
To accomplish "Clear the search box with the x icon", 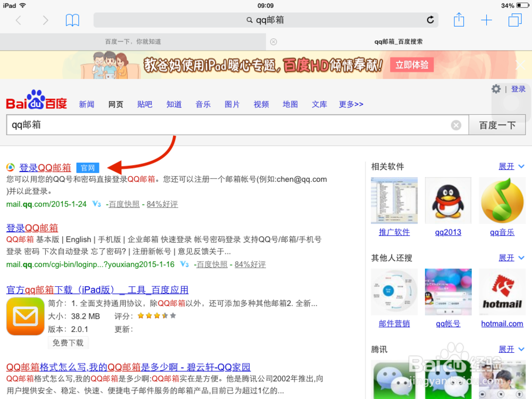I will click(x=456, y=125).
